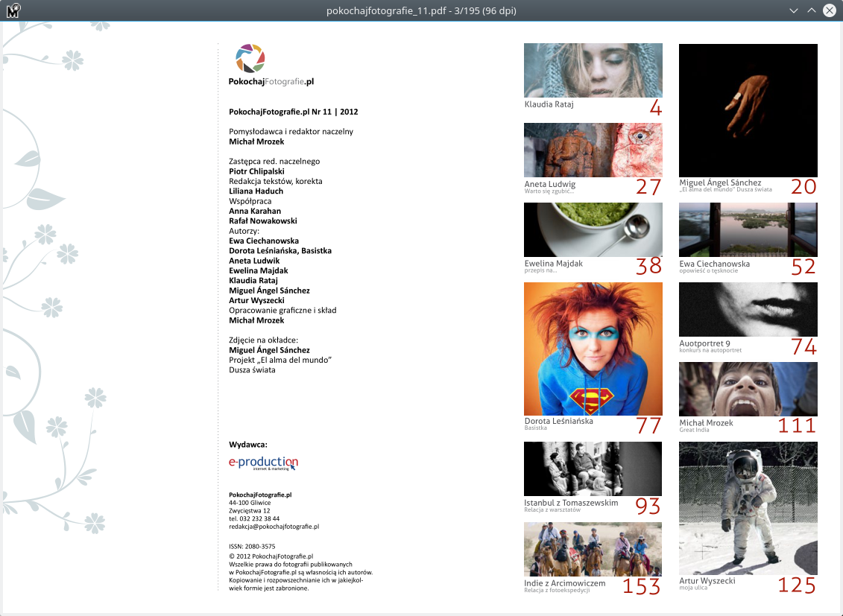The width and height of the screenshot is (843, 616).
Task: Click the "44-100 Gliwice" address line
Action: click(250, 503)
